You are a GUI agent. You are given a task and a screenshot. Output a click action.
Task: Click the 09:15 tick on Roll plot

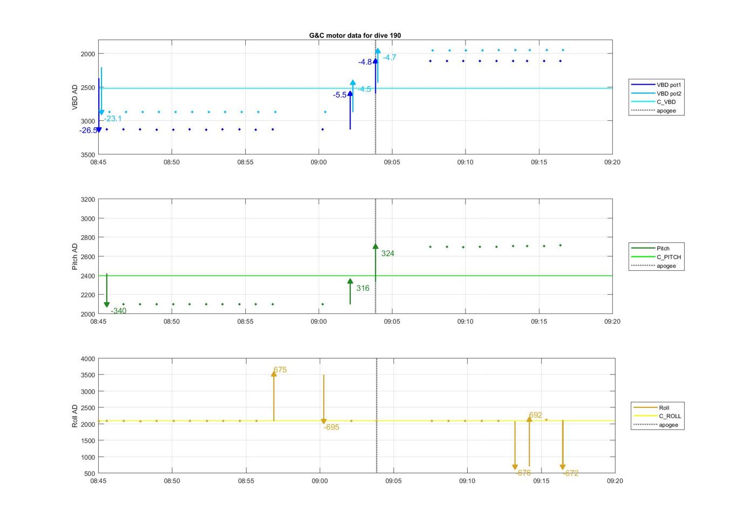[x=541, y=481]
